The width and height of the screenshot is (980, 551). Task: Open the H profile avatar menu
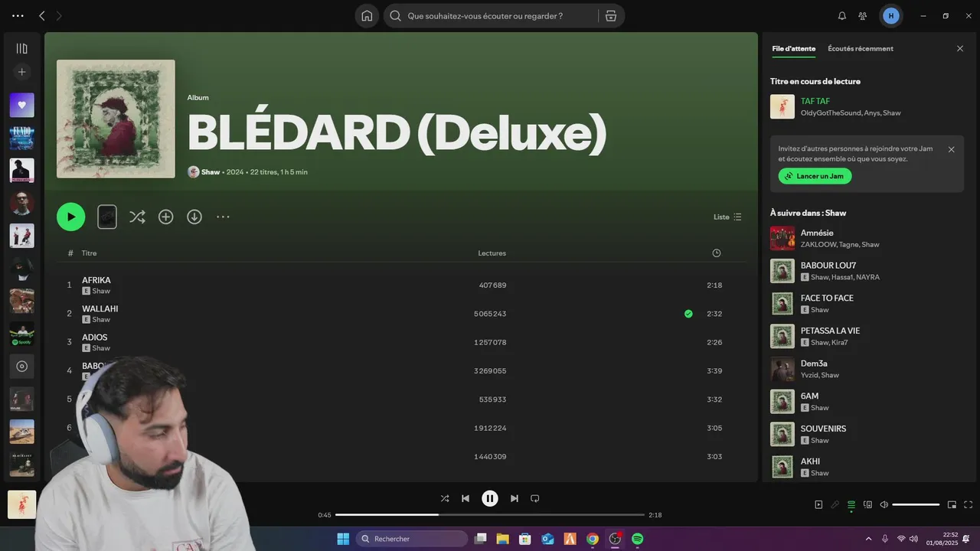[890, 15]
